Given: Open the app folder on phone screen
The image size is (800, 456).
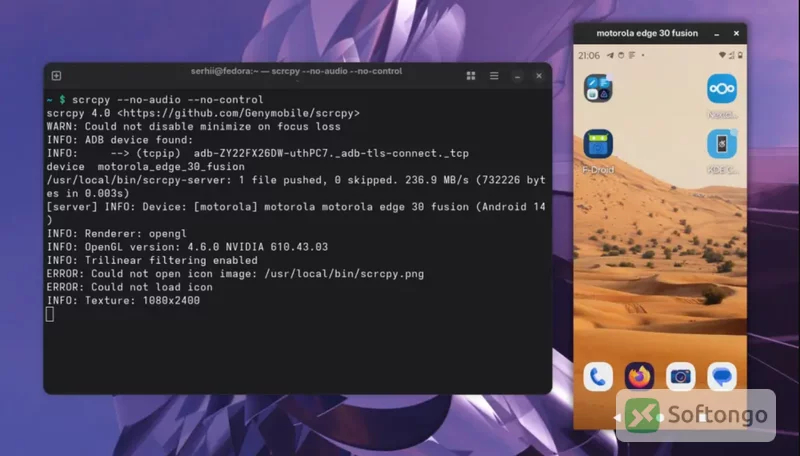Looking at the screenshot, I should coord(598,88).
